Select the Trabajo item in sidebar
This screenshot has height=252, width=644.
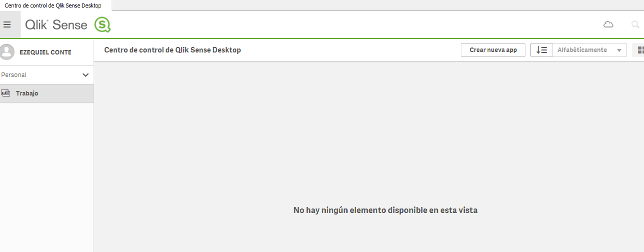pos(47,93)
